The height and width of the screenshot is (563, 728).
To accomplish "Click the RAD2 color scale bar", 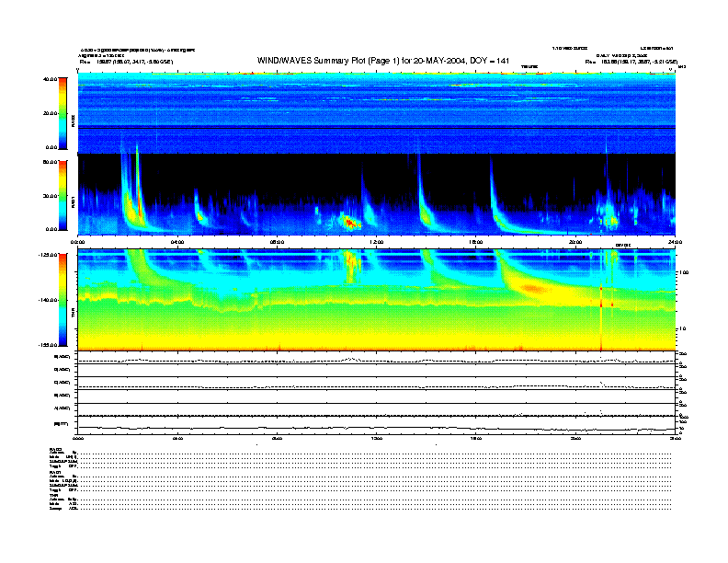I will [62, 113].
